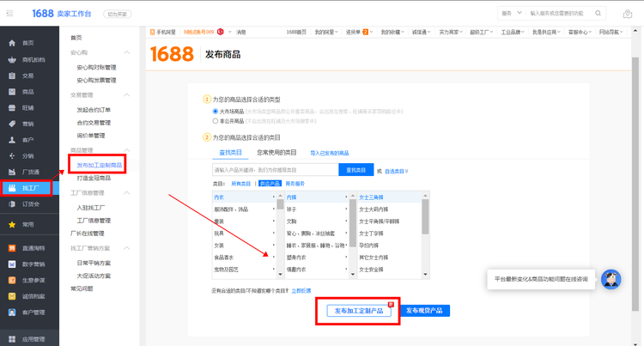Click the 立即反馈 link
Image resolution: width=644 pixels, height=346 pixels.
(x=301, y=290)
